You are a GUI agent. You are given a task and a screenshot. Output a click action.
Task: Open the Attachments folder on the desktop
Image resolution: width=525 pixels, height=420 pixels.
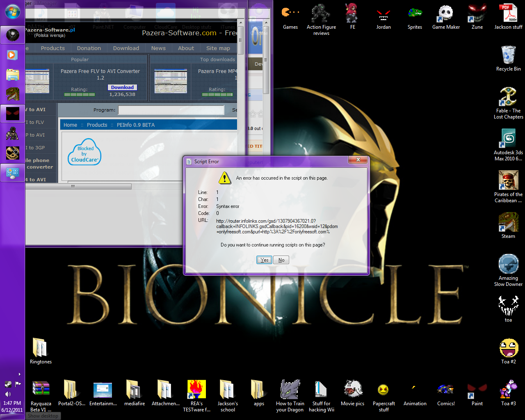[165, 393]
